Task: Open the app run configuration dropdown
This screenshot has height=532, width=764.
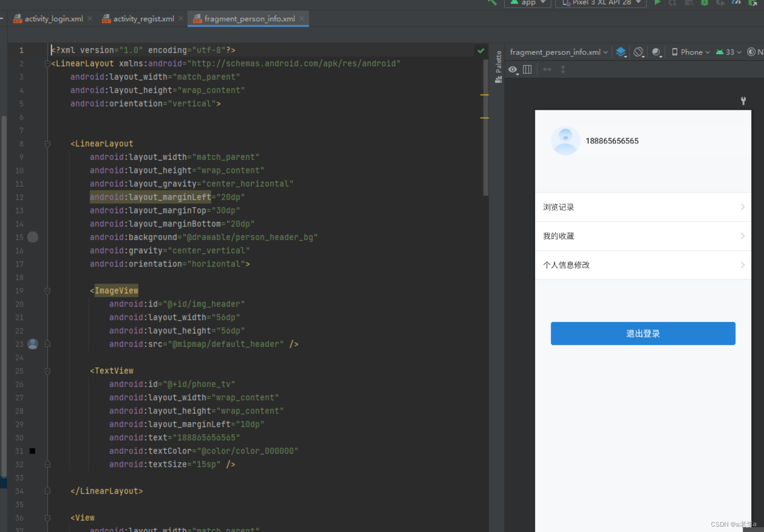Action: 528,3
